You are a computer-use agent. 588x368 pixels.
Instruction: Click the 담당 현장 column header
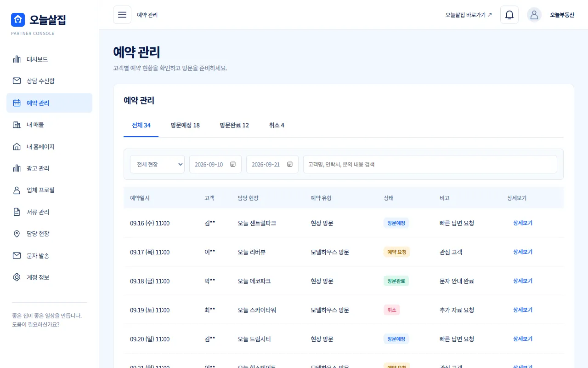point(248,198)
